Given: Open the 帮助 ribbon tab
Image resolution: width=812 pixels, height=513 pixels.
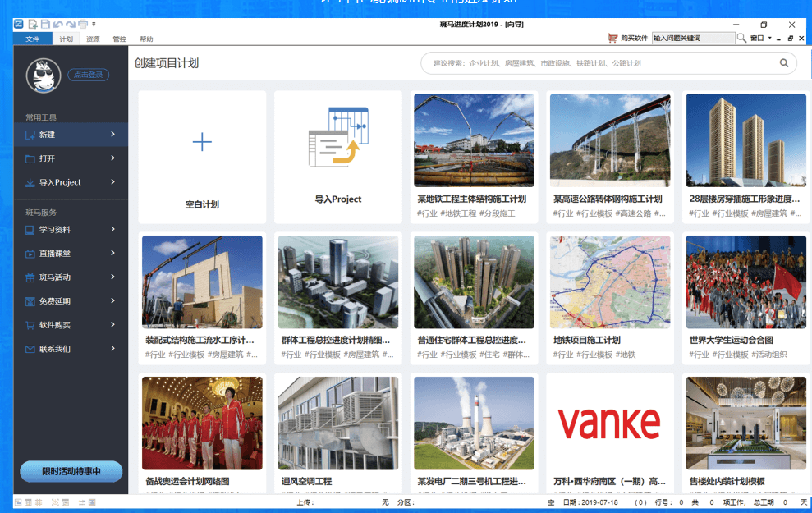Looking at the screenshot, I should pyautogui.click(x=146, y=39).
